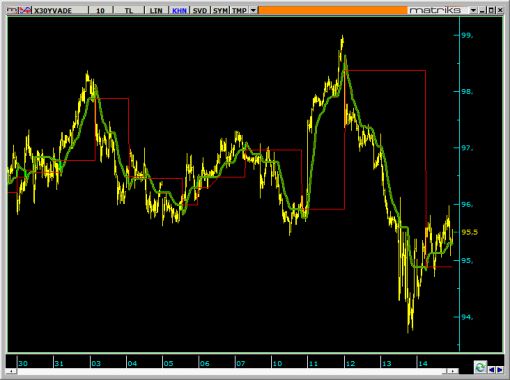The width and height of the screenshot is (510, 380).
Task: Expand the dropdown arrow after TMP
Action: [253, 11]
